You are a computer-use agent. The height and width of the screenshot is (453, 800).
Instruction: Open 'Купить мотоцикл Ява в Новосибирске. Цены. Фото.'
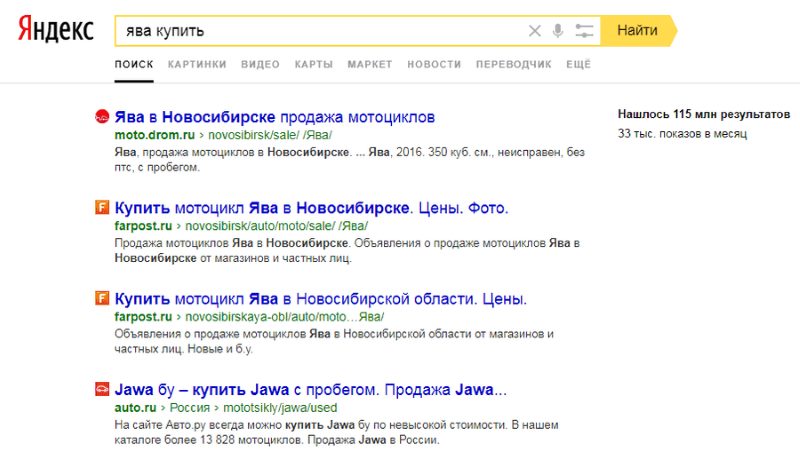[x=311, y=208]
